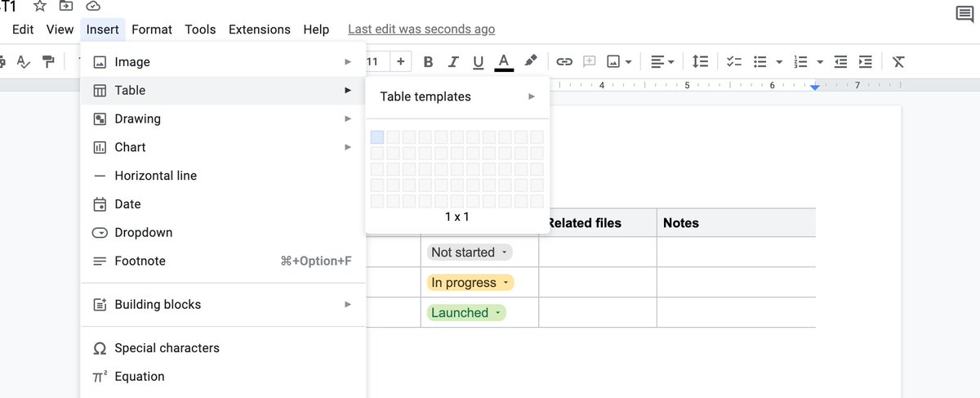Choose Date in the Insert menu
The width and height of the screenshot is (980, 398).
(x=223, y=204)
